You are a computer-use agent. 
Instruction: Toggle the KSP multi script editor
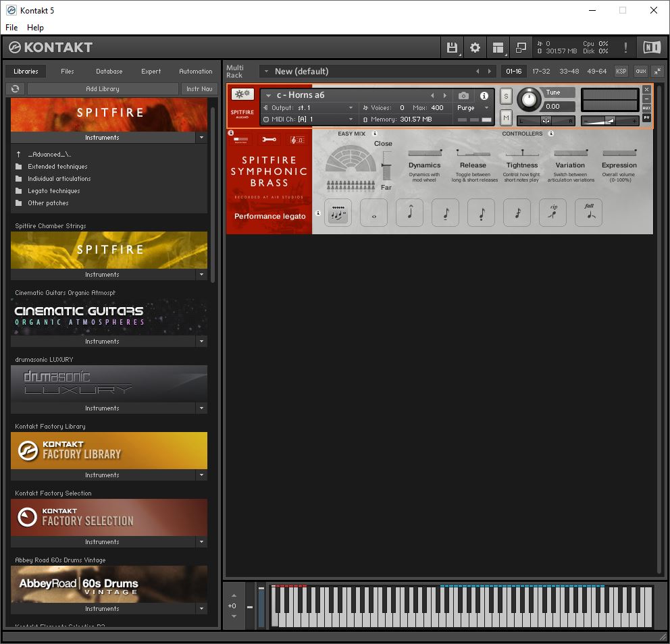(621, 72)
